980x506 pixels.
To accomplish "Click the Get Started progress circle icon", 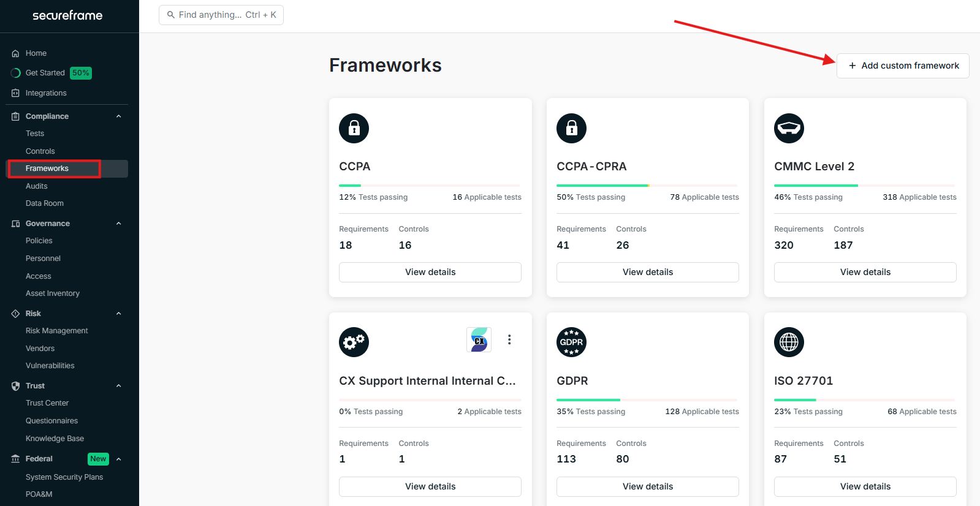I will click(x=16, y=73).
